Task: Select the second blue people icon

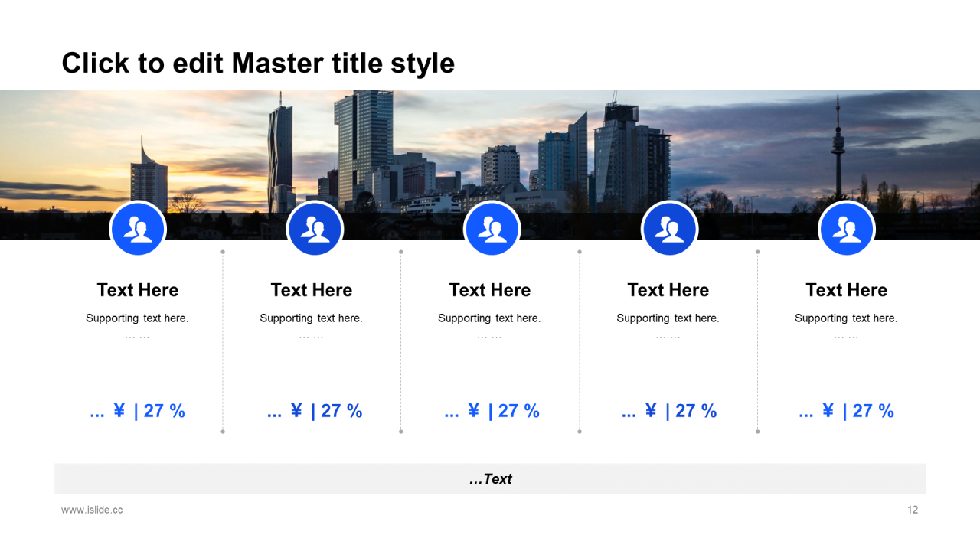Action: pyautogui.click(x=315, y=229)
